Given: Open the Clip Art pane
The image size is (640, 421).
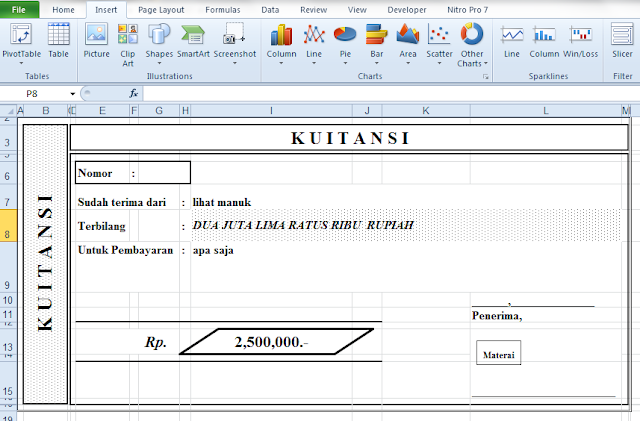Looking at the screenshot, I should click(128, 45).
